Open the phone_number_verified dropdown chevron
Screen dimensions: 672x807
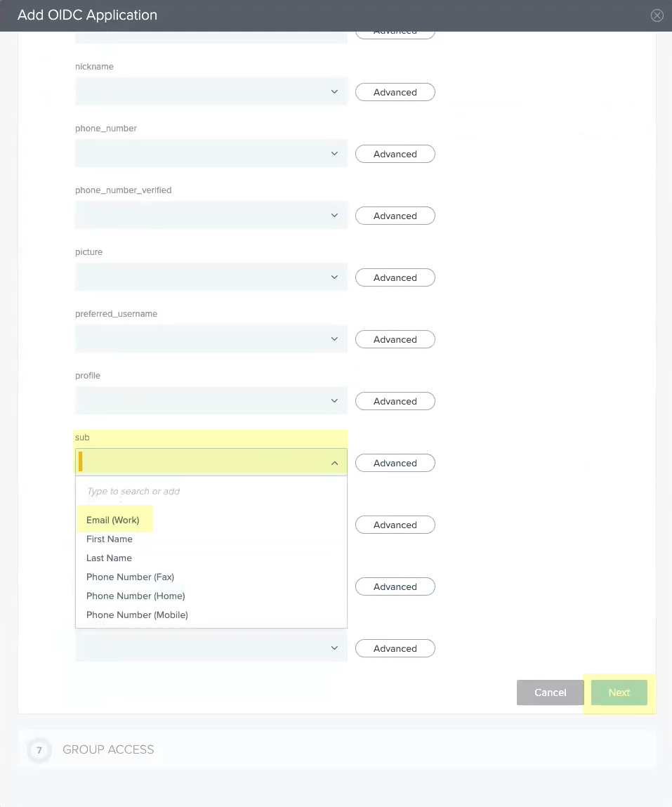(334, 216)
